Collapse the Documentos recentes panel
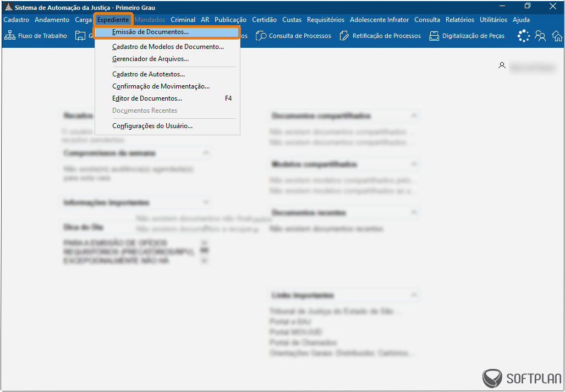 (414, 212)
